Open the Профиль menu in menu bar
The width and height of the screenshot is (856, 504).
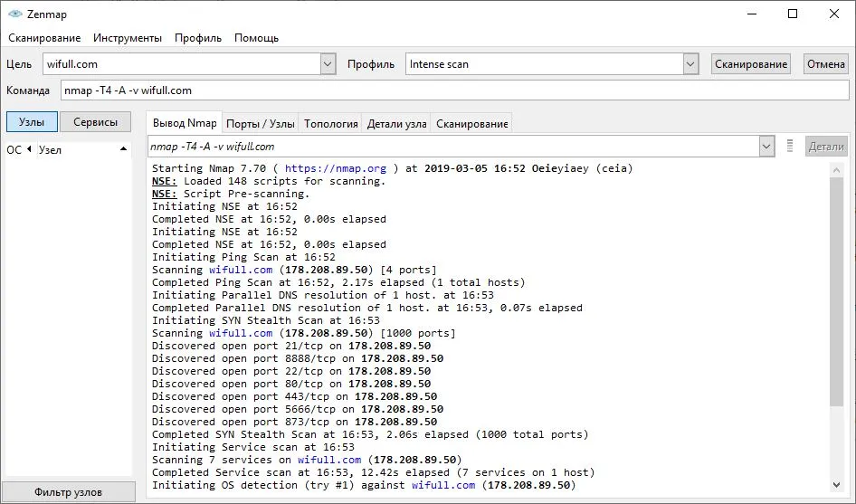coord(198,38)
